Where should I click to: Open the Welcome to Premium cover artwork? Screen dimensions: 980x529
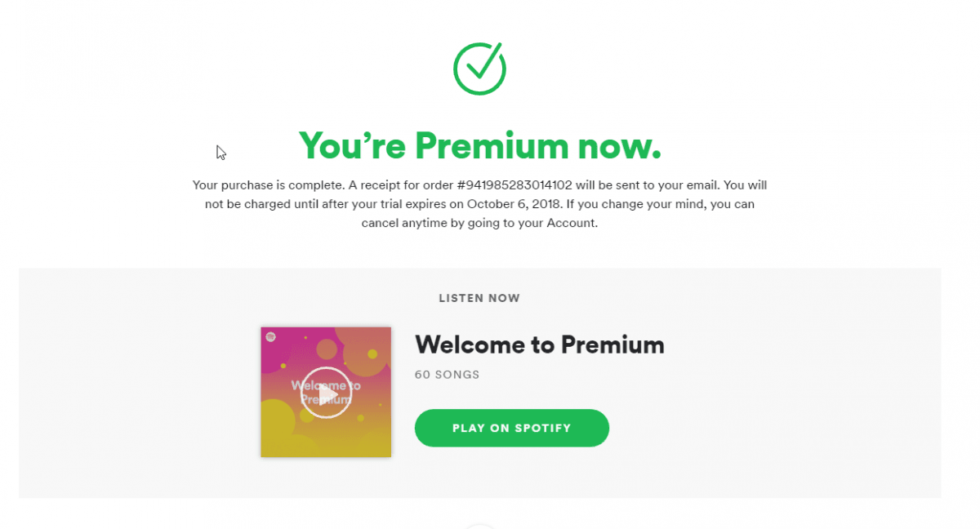(x=326, y=392)
